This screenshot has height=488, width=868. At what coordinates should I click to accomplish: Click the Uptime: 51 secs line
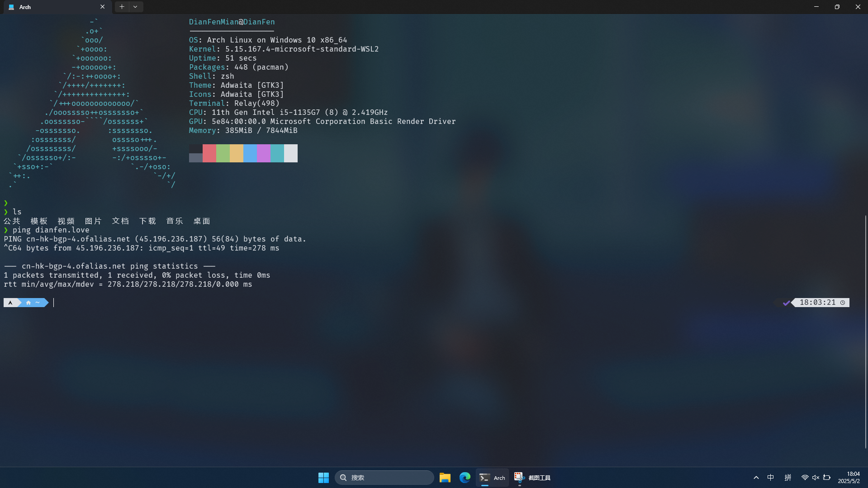(x=223, y=58)
